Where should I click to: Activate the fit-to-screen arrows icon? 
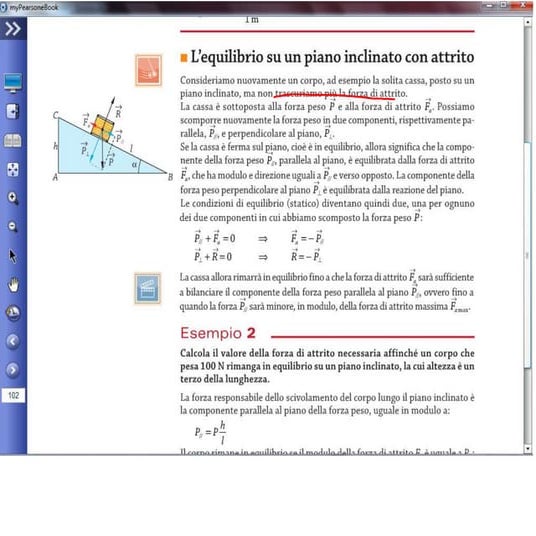13,170
